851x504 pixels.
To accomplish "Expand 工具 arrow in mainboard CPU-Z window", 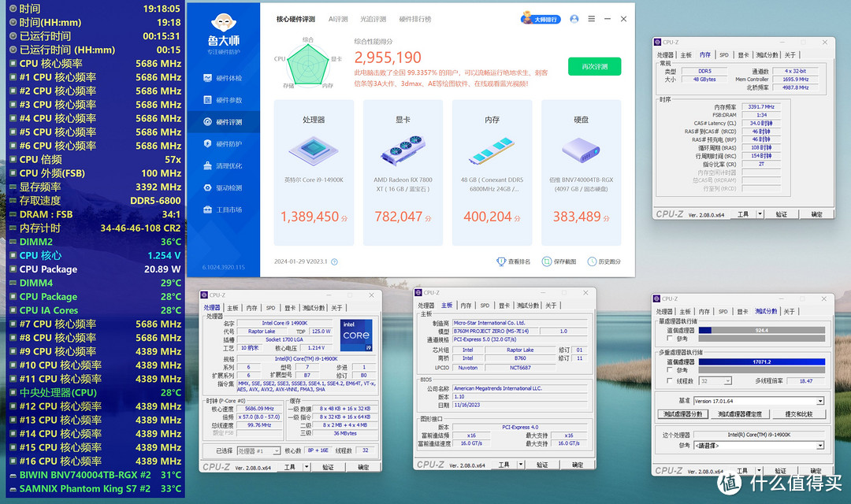I will click(521, 465).
